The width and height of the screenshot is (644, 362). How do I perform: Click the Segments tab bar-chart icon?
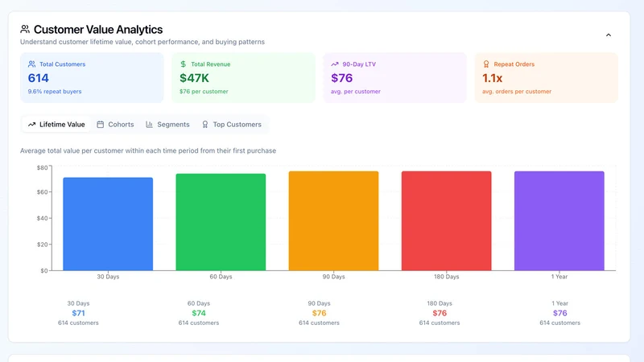point(149,125)
